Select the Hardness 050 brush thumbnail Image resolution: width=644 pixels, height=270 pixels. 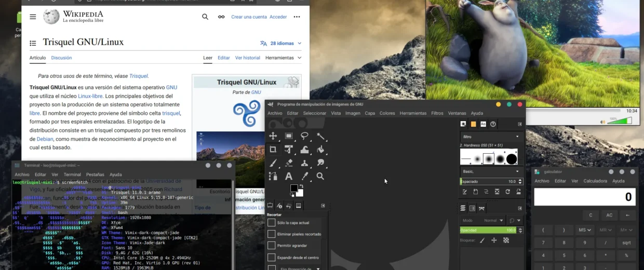tap(489, 159)
